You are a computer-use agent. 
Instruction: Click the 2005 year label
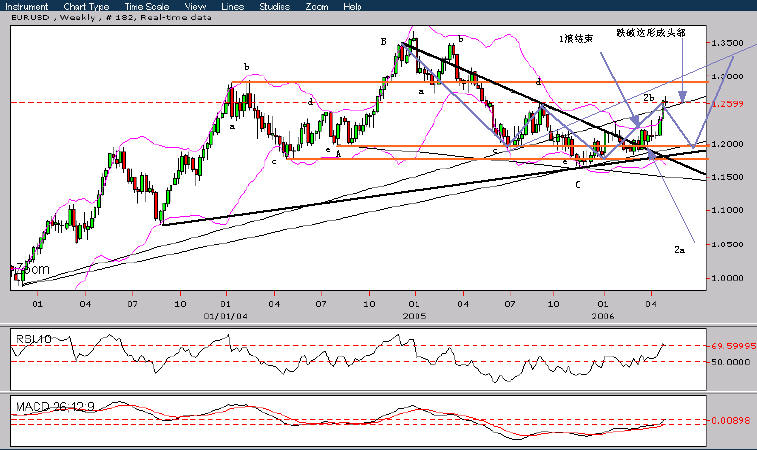tap(414, 316)
